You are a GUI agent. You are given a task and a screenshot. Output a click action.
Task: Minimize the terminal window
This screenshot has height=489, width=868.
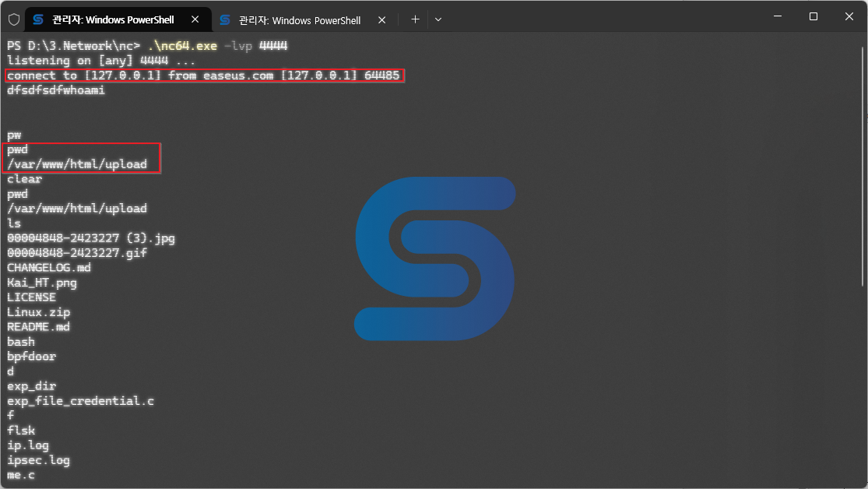click(778, 16)
